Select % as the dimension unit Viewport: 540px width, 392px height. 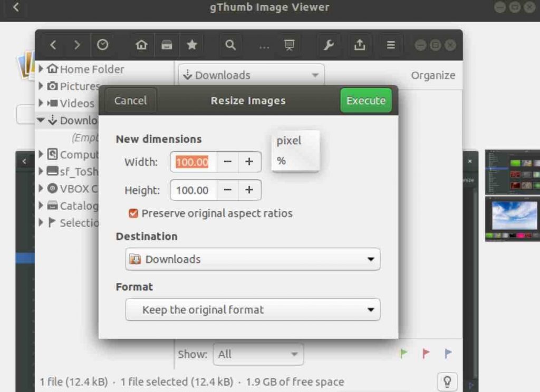[281, 161]
